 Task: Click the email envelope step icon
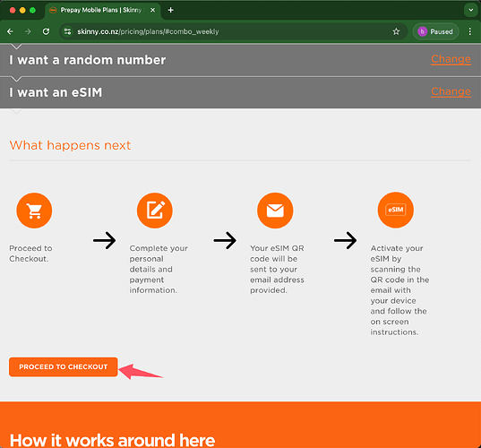click(x=275, y=211)
